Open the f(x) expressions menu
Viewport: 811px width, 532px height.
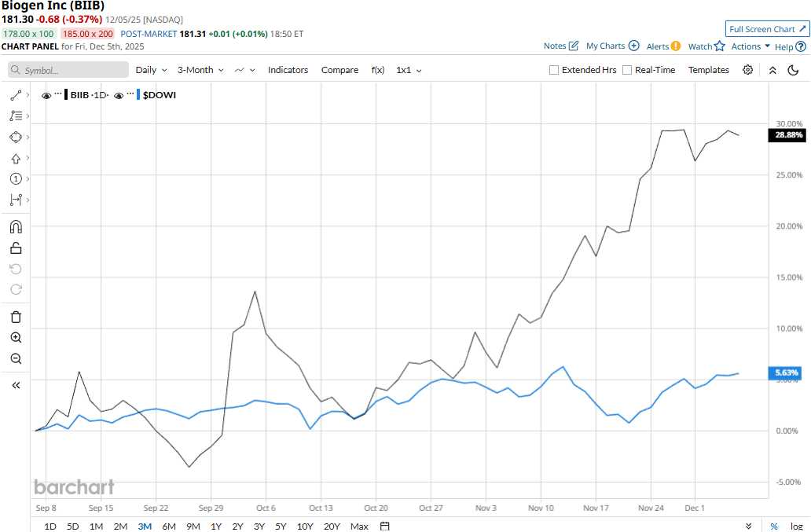(377, 70)
